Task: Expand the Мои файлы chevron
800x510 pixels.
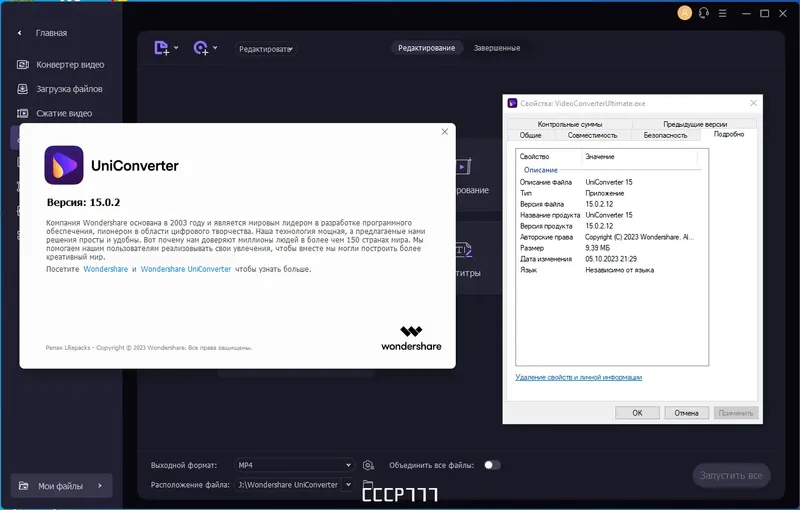Action: [99, 486]
